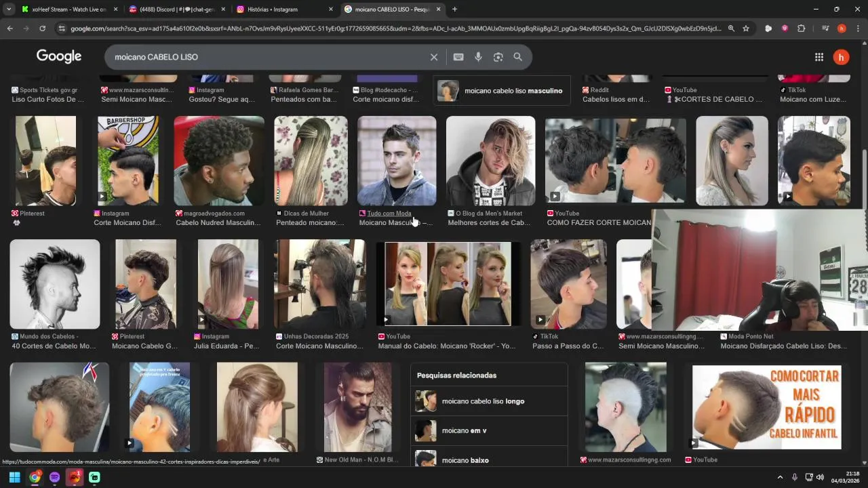Click the Google logo
Image resolution: width=868 pixels, height=488 pixels.
[x=59, y=56]
